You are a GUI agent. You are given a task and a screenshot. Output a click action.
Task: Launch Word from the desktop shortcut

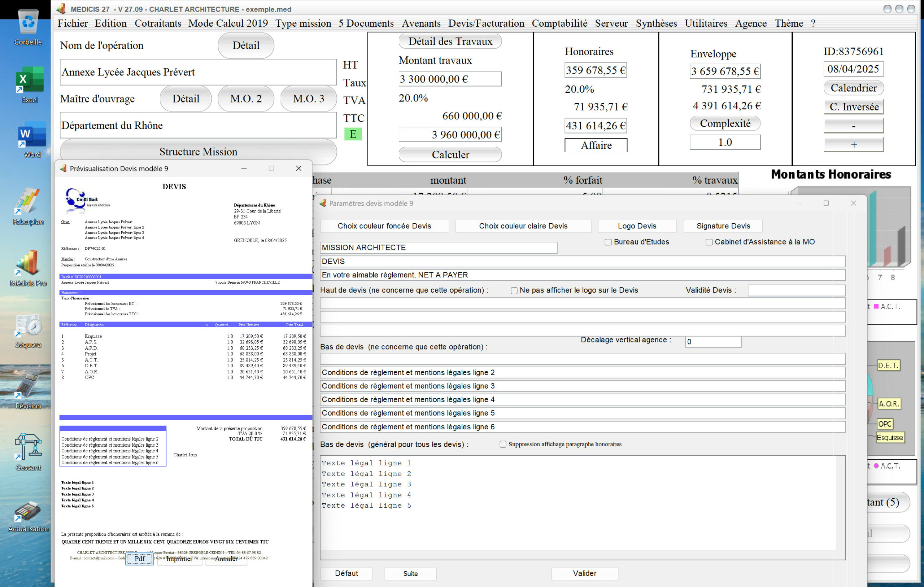click(x=32, y=139)
